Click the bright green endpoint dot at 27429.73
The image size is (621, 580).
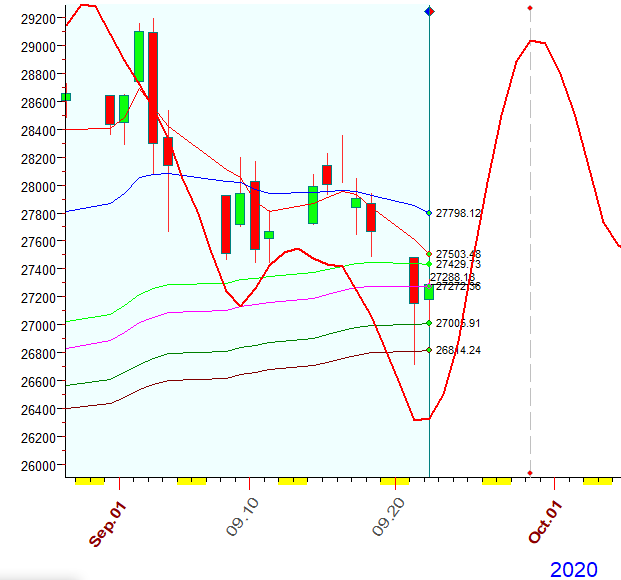tap(429, 264)
